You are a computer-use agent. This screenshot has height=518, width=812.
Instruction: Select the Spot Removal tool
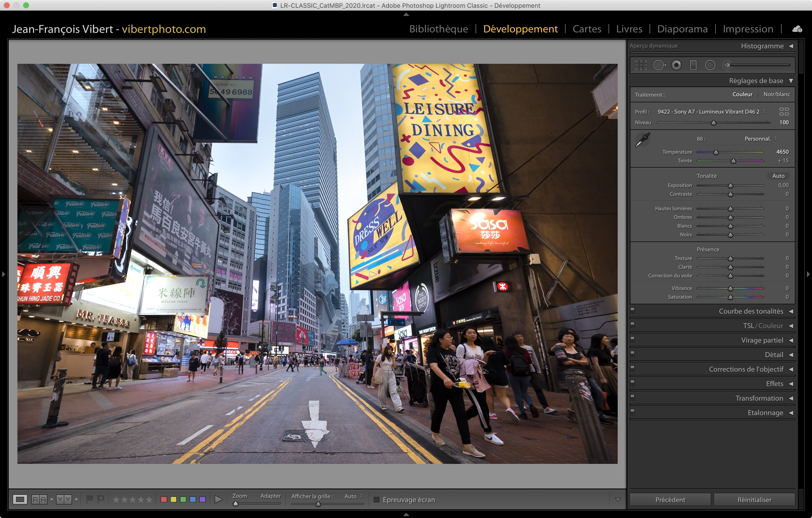click(x=659, y=65)
